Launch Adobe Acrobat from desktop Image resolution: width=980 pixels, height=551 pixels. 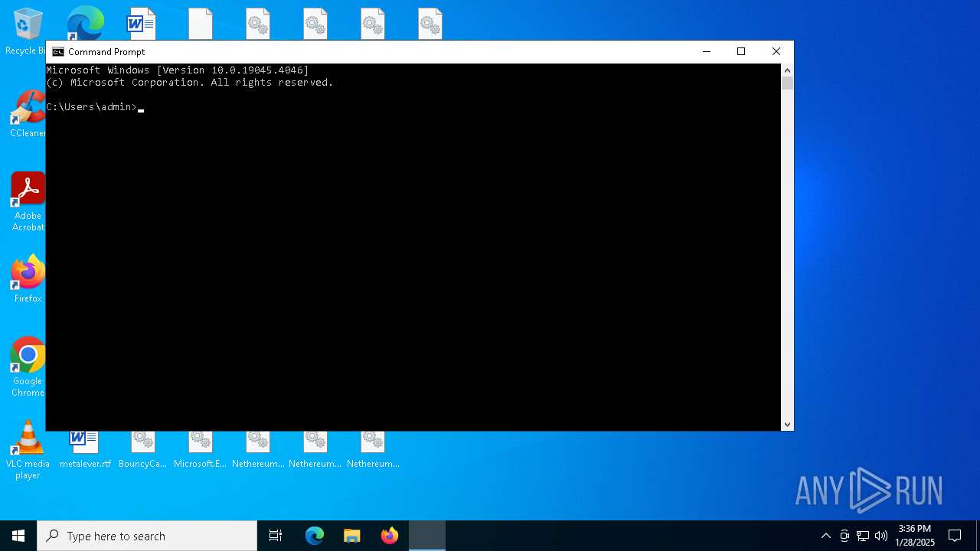tap(28, 201)
